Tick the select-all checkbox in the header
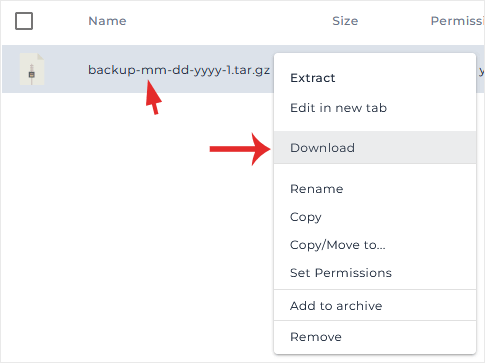Viewport: 485px width, 363px height. click(24, 21)
